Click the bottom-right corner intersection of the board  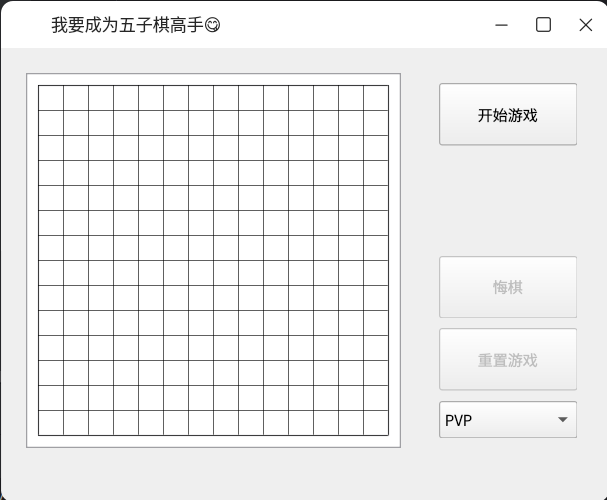(388, 435)
